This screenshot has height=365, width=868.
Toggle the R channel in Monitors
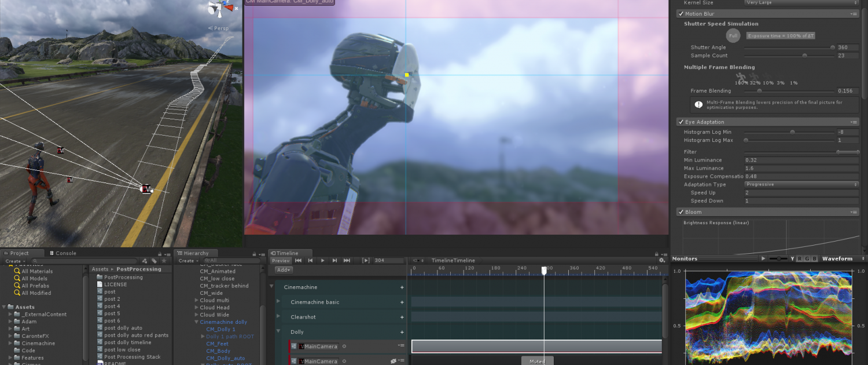click(x=800, y=259)
